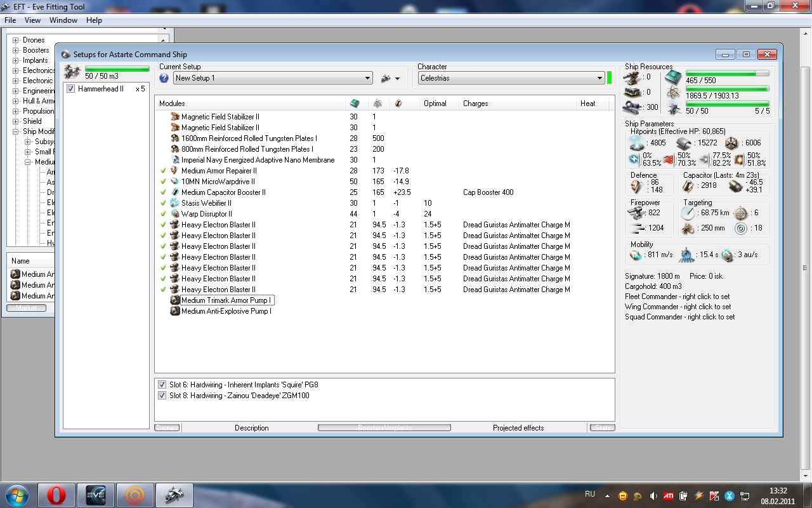812x508 pixels.
Task: Click the 50 / 50 m3 drone bay bar
Action: 117,69
